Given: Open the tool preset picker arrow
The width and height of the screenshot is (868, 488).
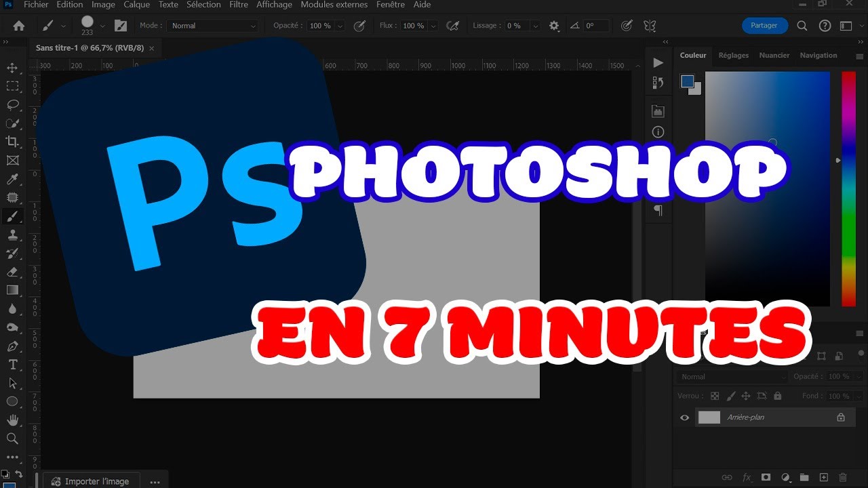Looking at the screenshot, I should tap(63, 26).
